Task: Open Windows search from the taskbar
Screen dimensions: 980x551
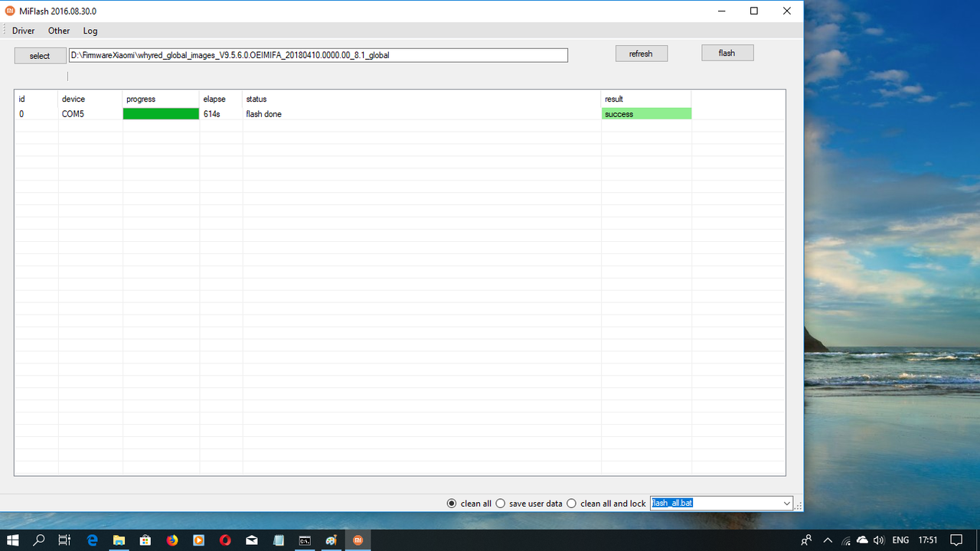Action: (x=39, y=540)
